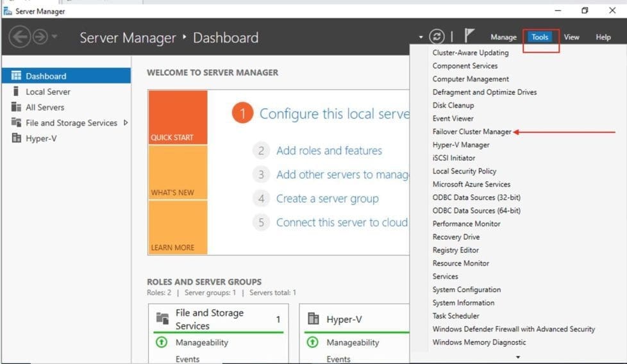The width and height of the screenshot is (627, 364).
Task: Open Failover Cluster Manager from Tools menu
Action: [472, 132]
